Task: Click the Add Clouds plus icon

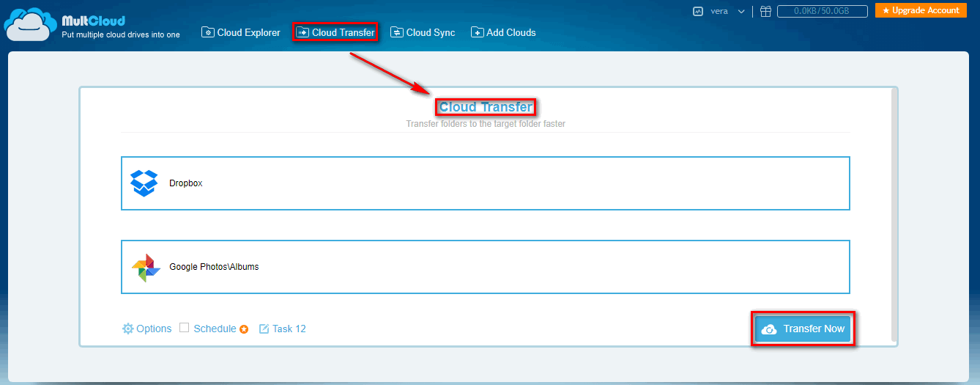Action: [x=477, y=32]
